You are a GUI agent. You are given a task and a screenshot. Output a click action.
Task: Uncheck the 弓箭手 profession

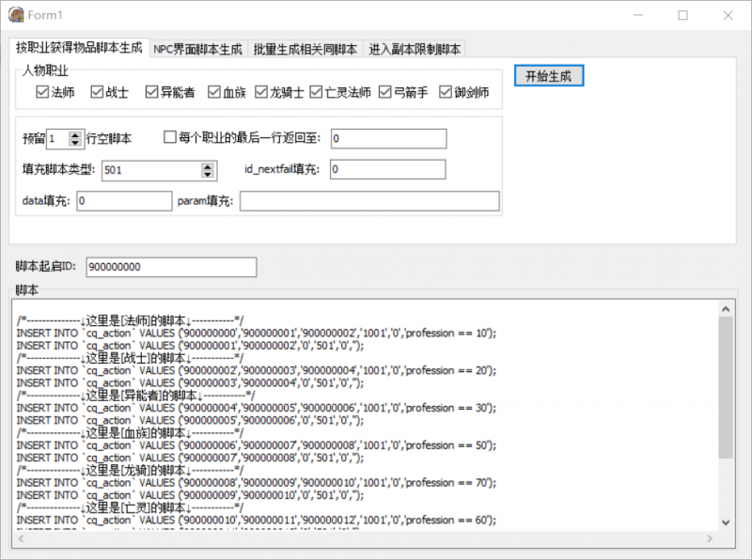pyautogui.click(x=386, y=91)
